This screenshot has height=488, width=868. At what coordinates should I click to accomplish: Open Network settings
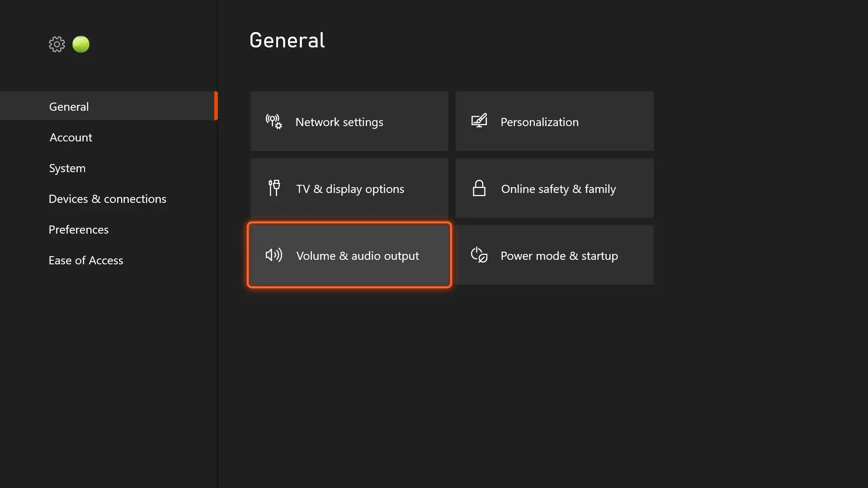point(349,121)
